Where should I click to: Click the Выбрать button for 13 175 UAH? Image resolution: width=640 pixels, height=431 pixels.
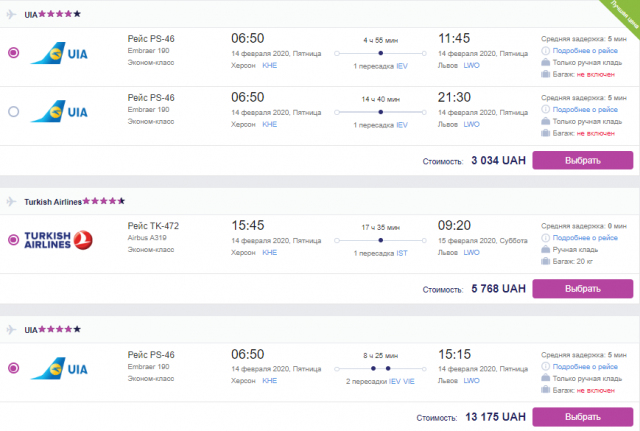582,417
